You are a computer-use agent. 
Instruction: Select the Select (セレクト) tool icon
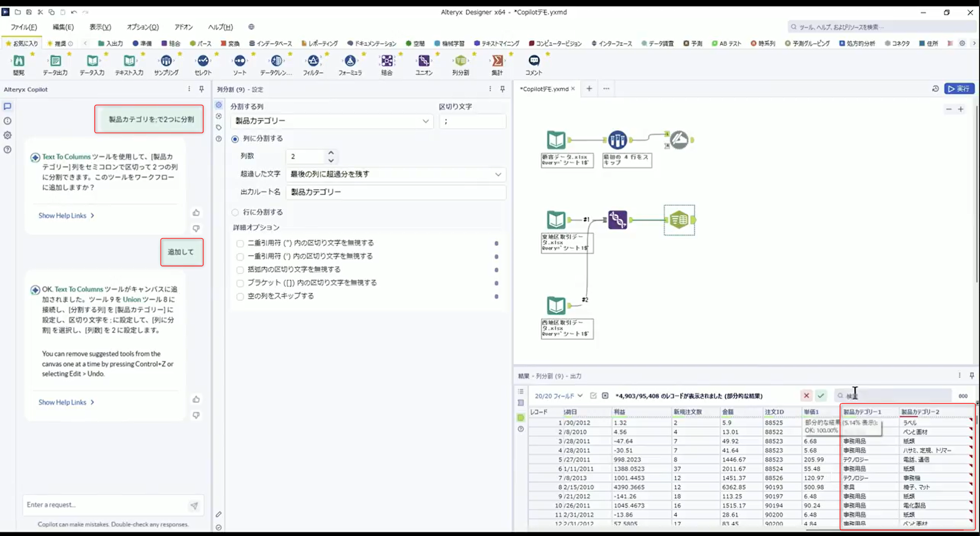coord(203,61)
